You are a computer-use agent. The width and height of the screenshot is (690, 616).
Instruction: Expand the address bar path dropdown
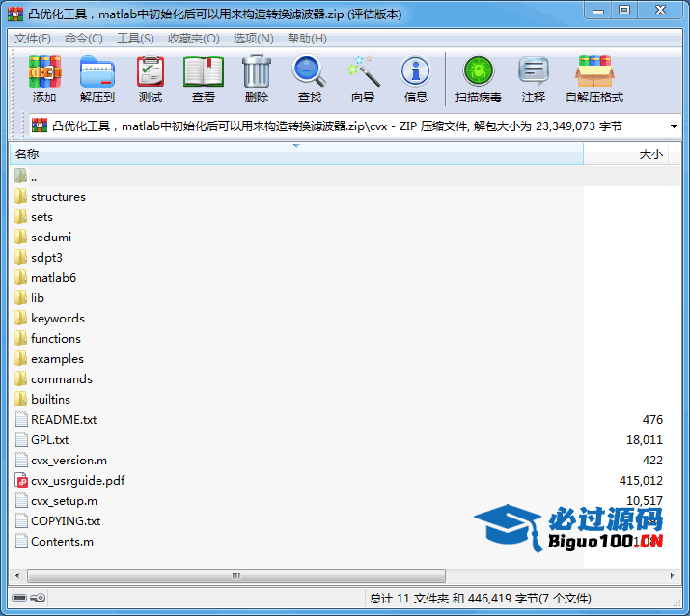pyautogui.click(x=674, y=126)
